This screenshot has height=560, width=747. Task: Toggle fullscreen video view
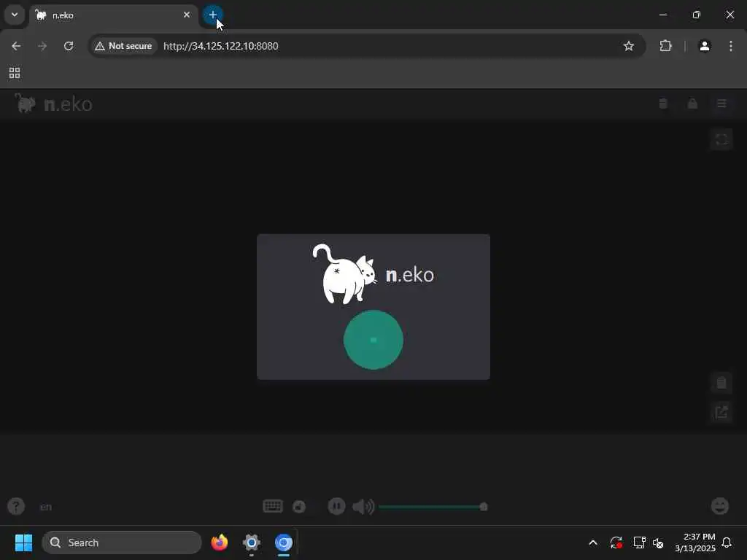[x=721, y=139]
